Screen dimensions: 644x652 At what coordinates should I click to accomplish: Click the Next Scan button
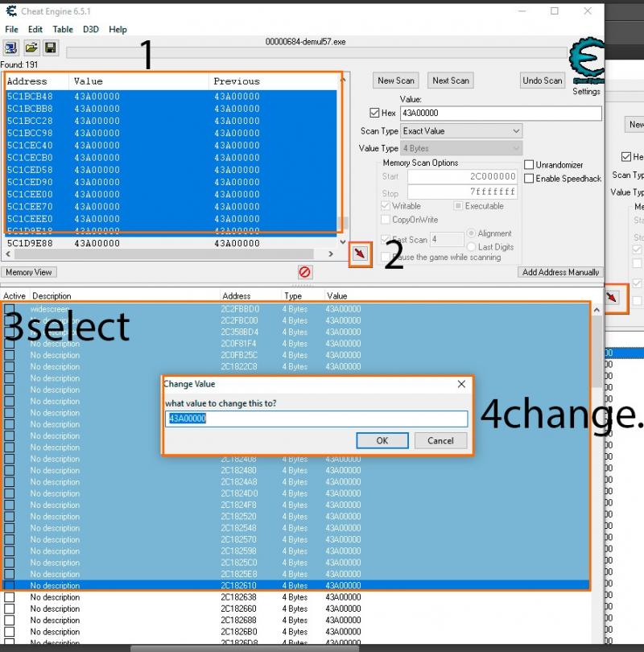pyautogui.click(x=451, y=80)
